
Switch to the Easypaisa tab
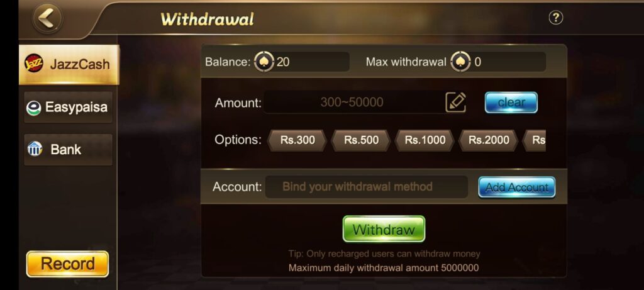click(x=68, y=108)
